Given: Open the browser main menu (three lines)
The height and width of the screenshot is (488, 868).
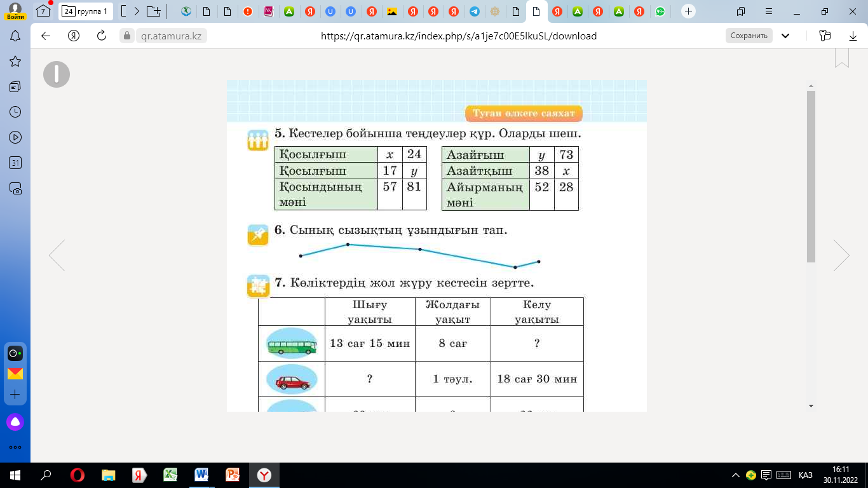Looking at the screenshot, I should pos(770,11).
